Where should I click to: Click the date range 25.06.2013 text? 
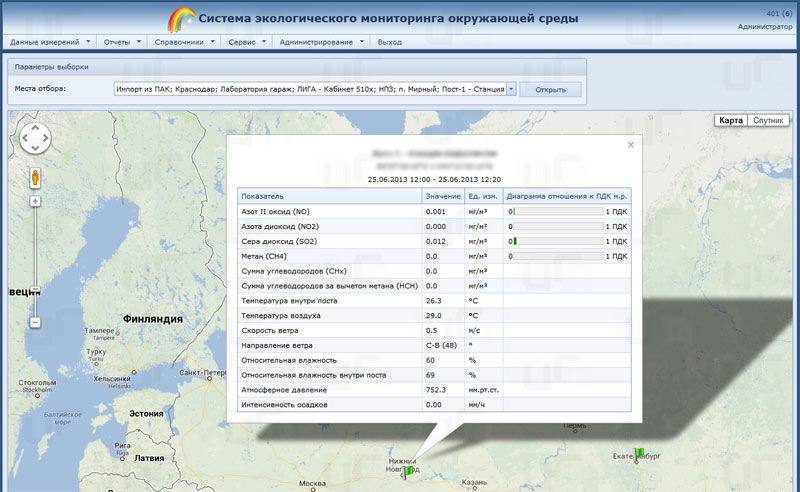434,179
